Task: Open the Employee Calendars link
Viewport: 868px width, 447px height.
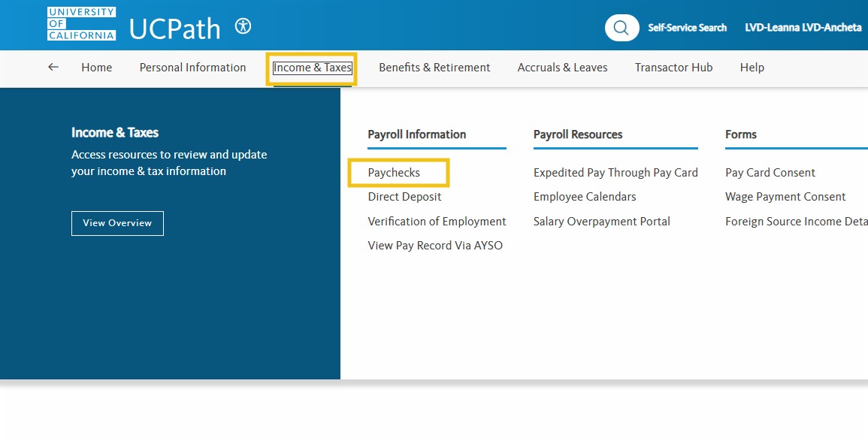Action: point(585,197)
